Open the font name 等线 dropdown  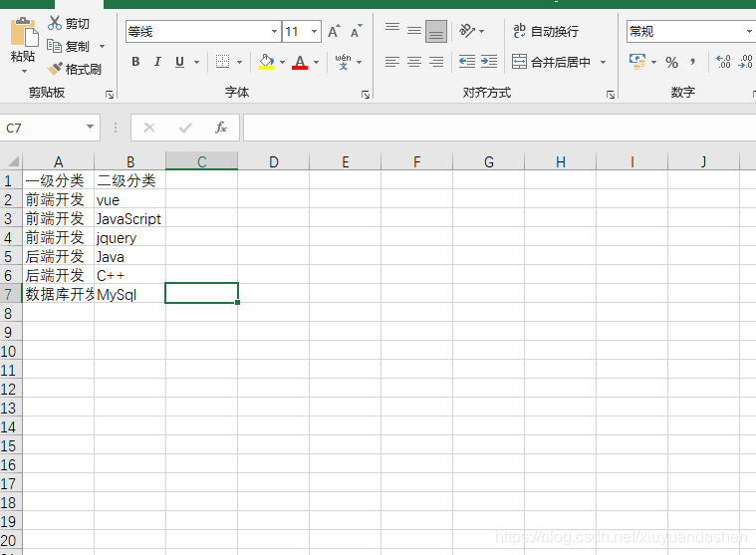tap(274, 31)
